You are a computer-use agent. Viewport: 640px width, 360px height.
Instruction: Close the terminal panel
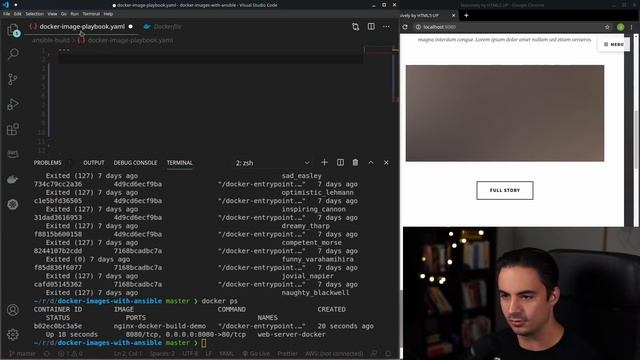(x=386, y=162)
